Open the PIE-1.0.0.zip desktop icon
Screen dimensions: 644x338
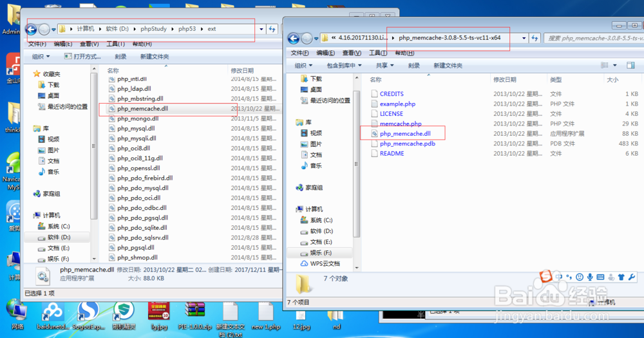point(194,316)
